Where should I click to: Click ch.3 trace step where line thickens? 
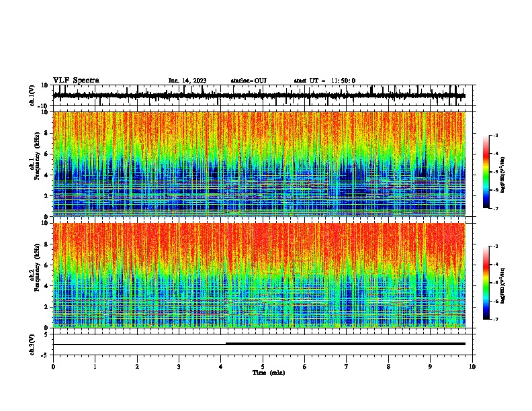point(226,344)
